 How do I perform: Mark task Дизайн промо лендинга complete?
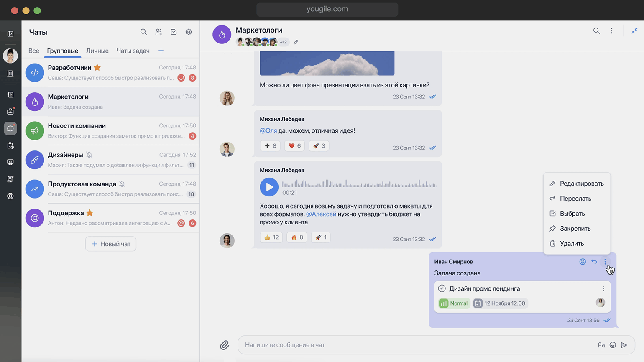coord(442,288)
